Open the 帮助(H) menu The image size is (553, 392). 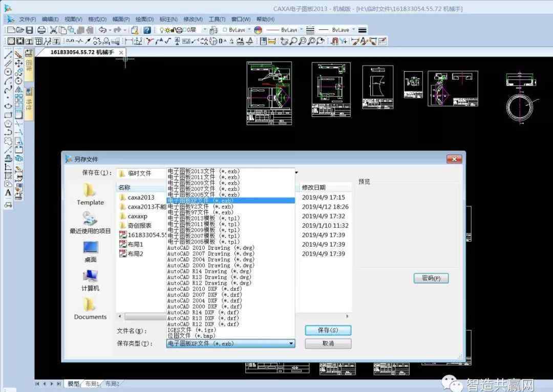(265, 19)
